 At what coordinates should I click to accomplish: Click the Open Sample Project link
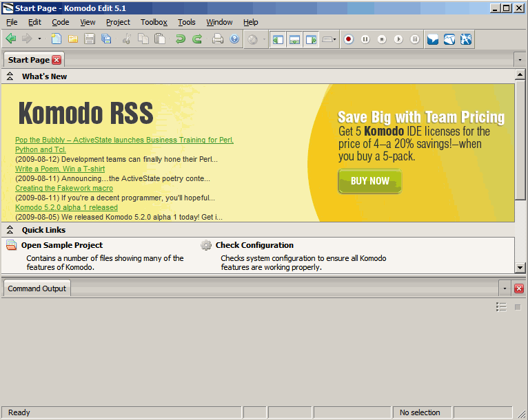(x=62, y=245)
